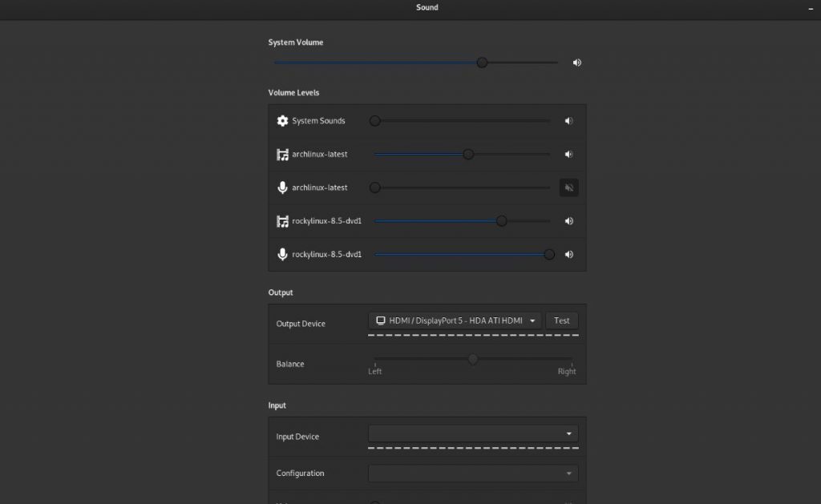
Task: Mute System Sounds via its speaker icon
Action: [568, 120]
